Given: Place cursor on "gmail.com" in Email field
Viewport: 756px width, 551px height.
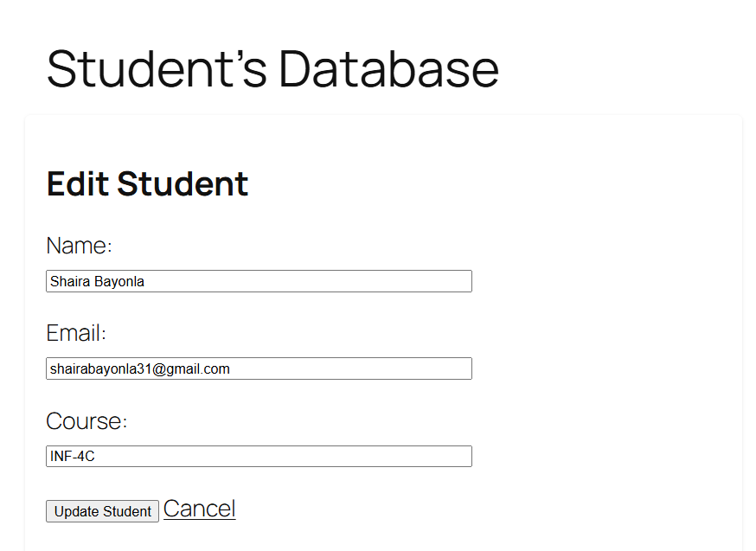Looking at the screenshot, I should point(198,368).
